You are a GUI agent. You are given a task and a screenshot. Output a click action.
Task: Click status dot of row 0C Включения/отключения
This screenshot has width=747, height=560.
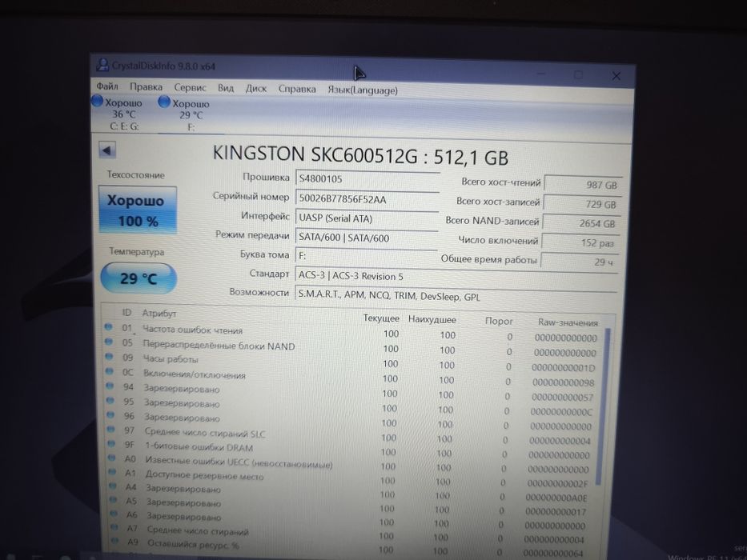pos(110,371)
